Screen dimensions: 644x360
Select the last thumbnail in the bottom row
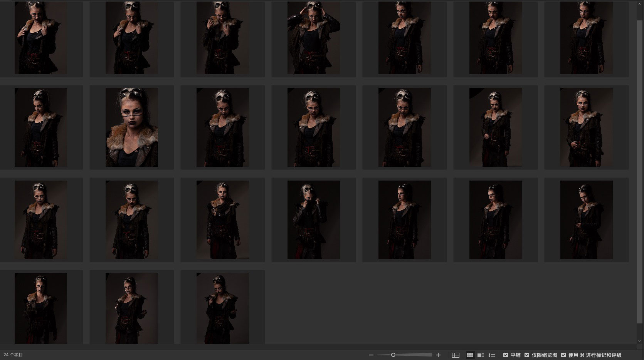pos(223,308)
